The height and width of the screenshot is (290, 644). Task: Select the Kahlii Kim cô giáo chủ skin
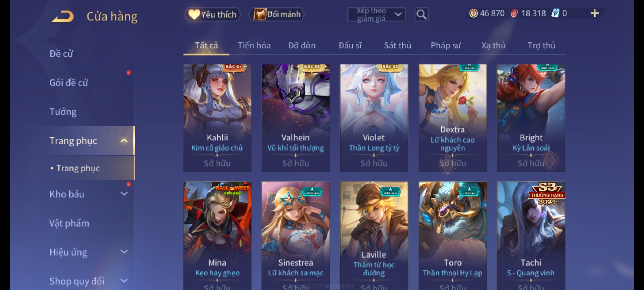pyautogui.click(x=217, y=118)
